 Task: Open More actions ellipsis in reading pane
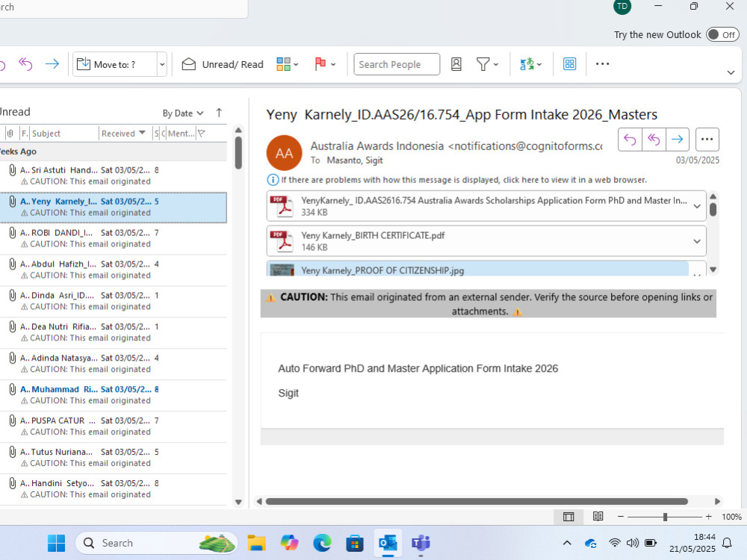point(707,140)
